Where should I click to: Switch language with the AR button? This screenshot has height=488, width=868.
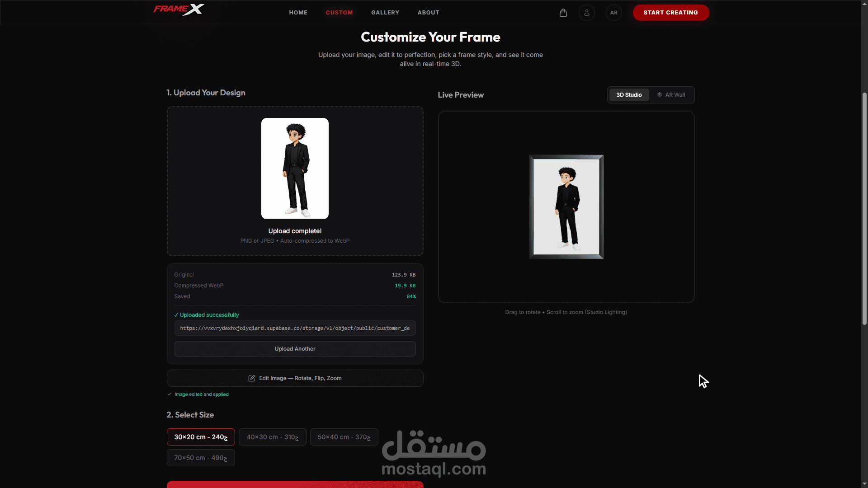(614, 13)
